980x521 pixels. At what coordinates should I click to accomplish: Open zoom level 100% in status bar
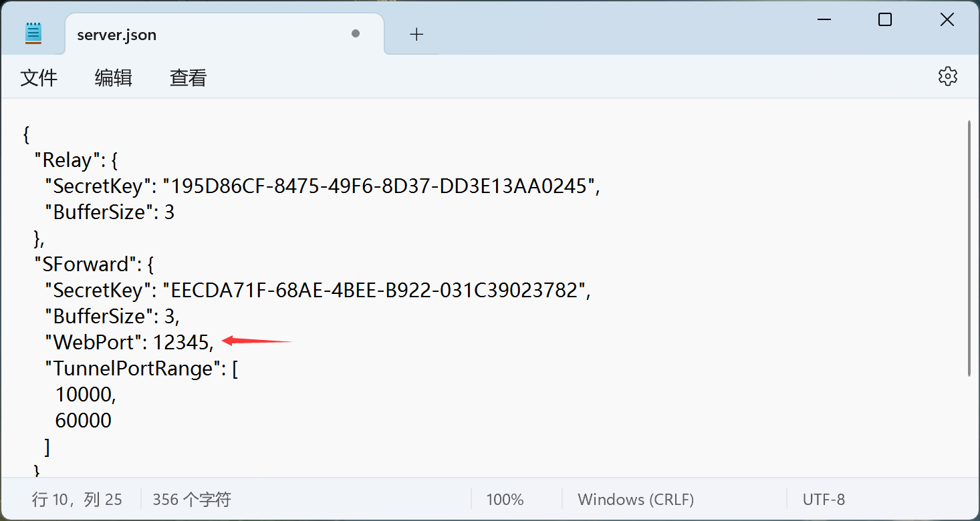click(505, 500)
